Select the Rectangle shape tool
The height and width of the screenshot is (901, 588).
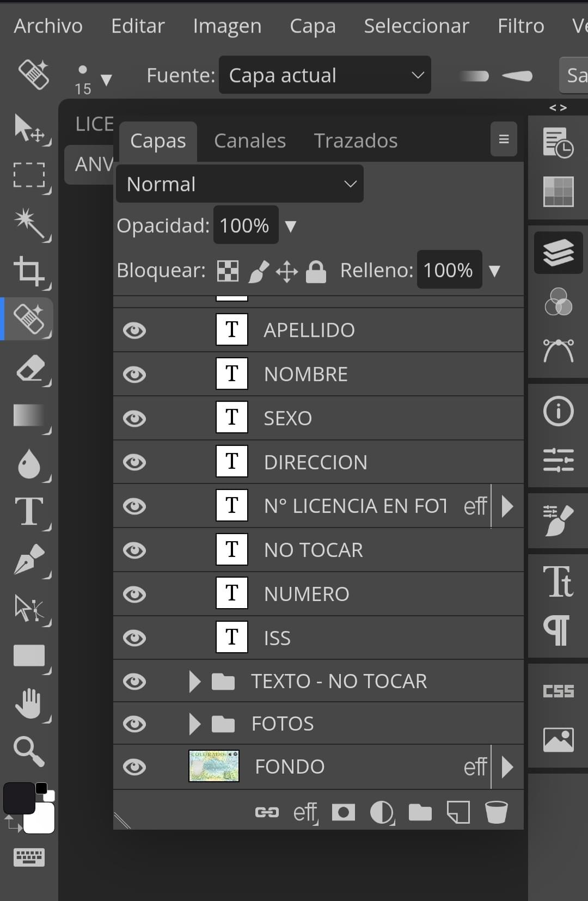29,656
